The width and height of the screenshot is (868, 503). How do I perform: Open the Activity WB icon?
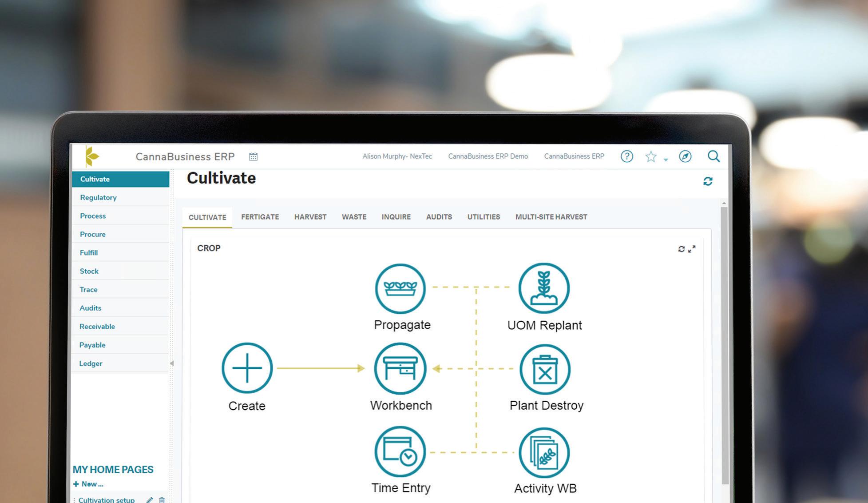544,452
